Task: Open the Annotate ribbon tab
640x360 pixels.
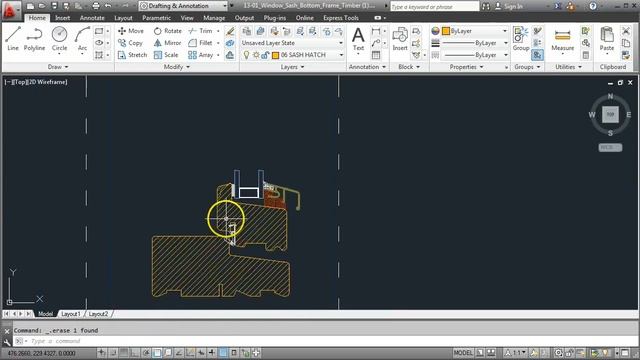Action: tap(92, 18)
